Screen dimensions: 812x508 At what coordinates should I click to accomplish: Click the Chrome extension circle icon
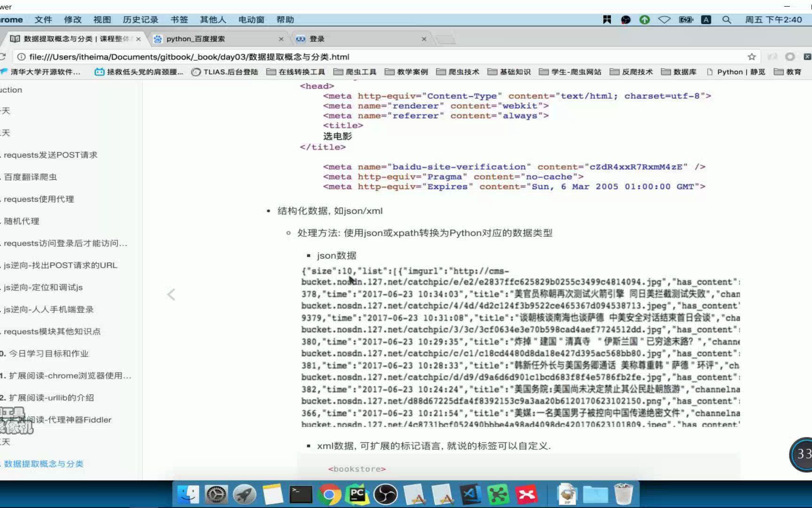[790, 57]
